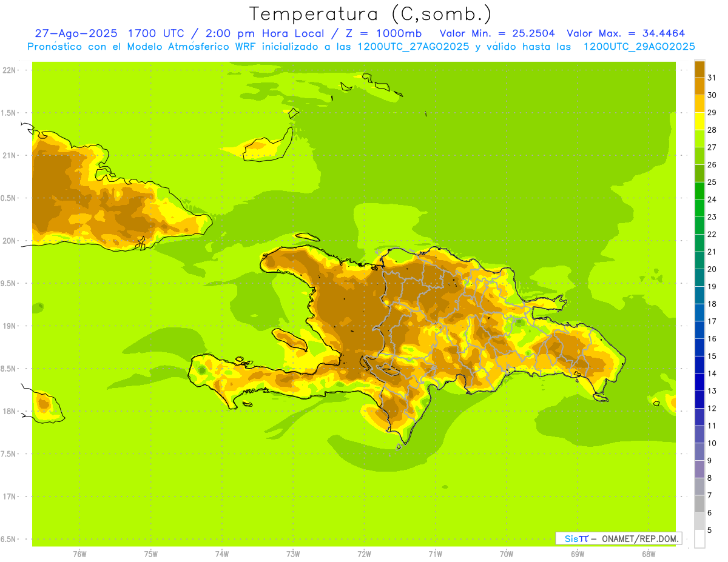
Task: Click the '72W' longitude axis label
Action: [365, 554]
